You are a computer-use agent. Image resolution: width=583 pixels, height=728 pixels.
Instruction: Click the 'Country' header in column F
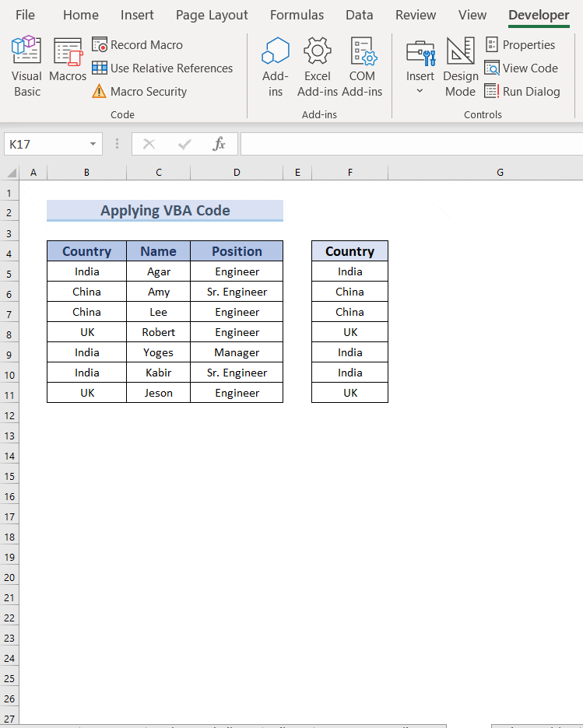(x=349, y=251)
